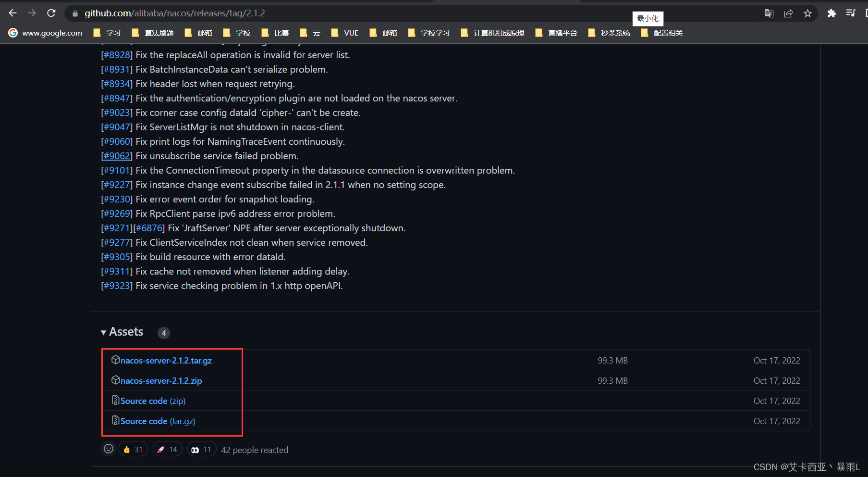
Task: Open the underlined issue link #9062
Action: [117, 156]
